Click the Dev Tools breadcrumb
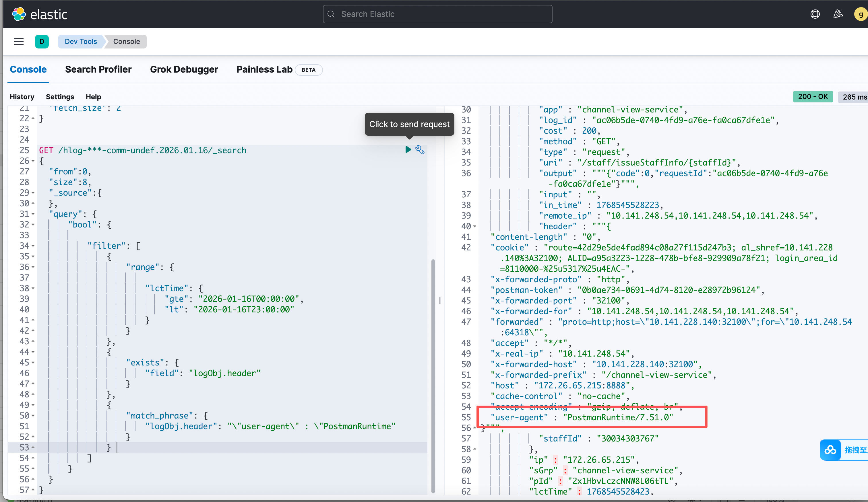This screenshot has width=868, height=502. point(81,42)
